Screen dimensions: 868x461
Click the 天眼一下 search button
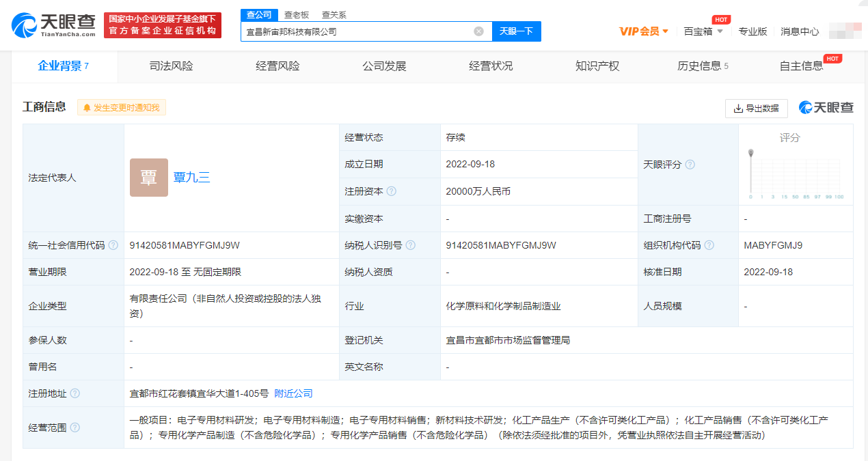pyautogui.click(x=516, y=31)
